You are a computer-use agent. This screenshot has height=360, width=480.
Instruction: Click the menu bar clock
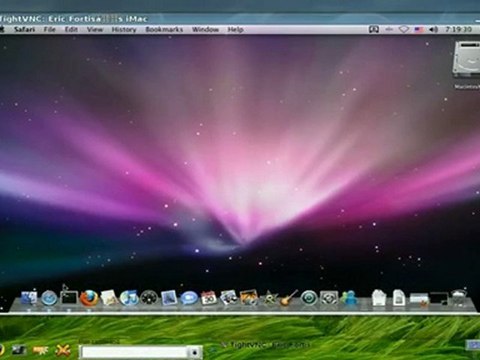[459, 29]
